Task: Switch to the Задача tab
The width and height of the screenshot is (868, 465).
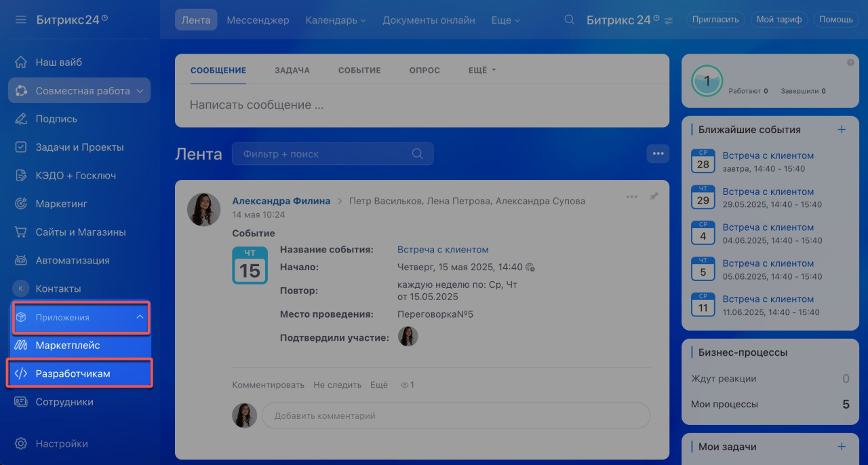Action: click(292, 70)
